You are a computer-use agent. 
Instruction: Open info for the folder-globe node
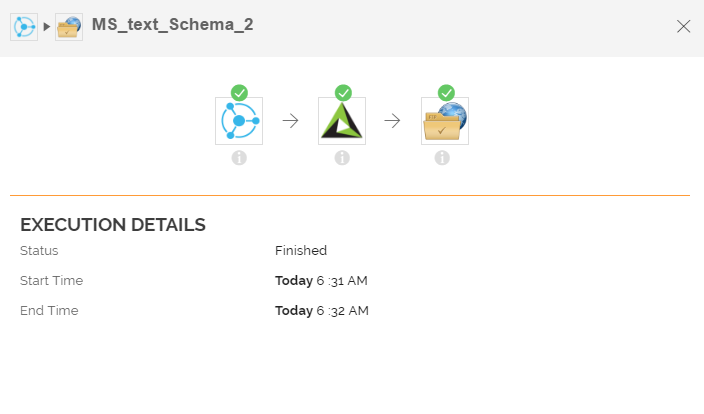point(442,158)
